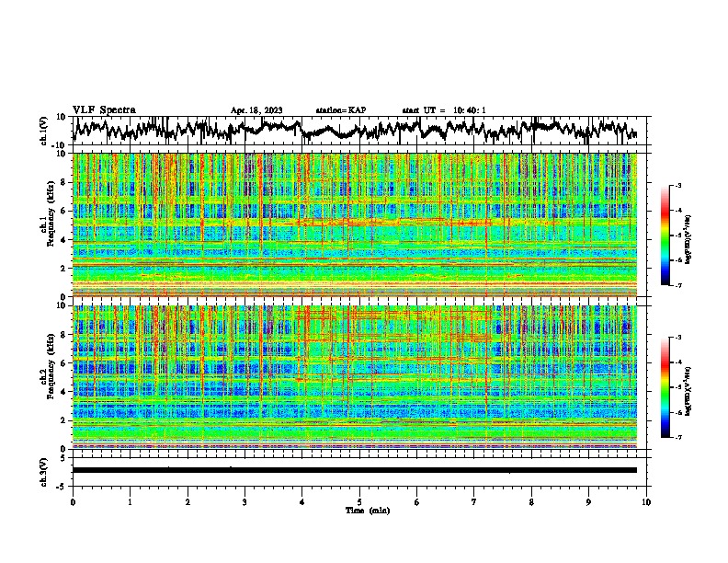Click the "-3" label on ch.2 colorbar
The image size is (728, 563).
tap(678, 338)
